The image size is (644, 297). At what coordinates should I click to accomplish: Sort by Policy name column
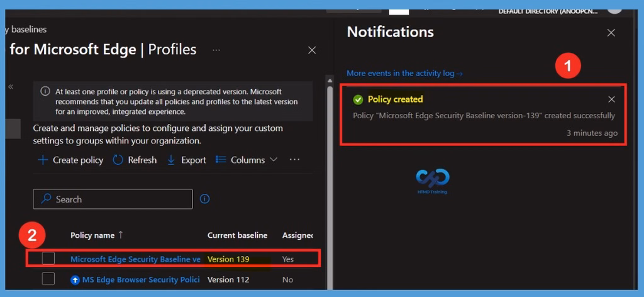[96, 235]
